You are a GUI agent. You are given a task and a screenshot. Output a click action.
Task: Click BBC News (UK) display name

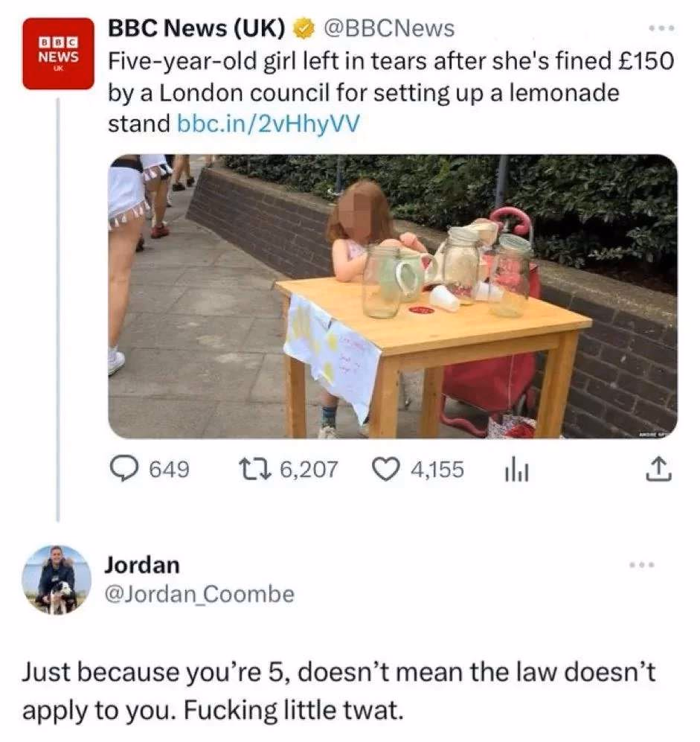click(196, 28)
